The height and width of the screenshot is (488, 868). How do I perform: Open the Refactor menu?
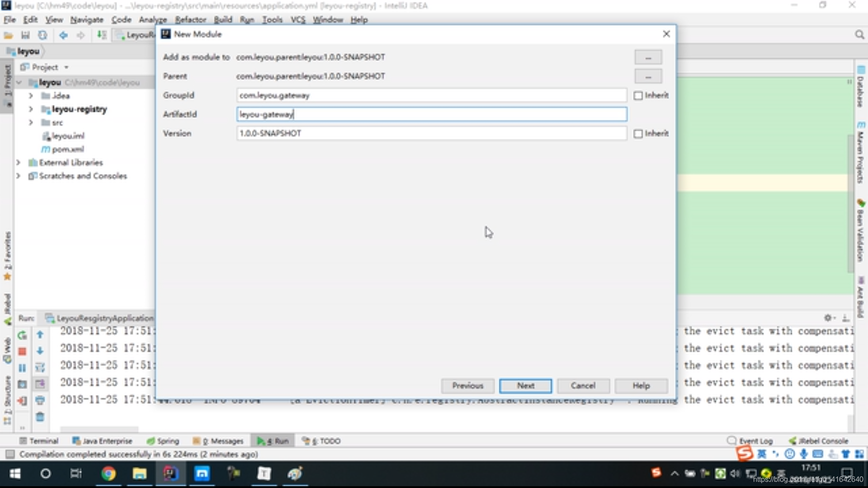190,19
